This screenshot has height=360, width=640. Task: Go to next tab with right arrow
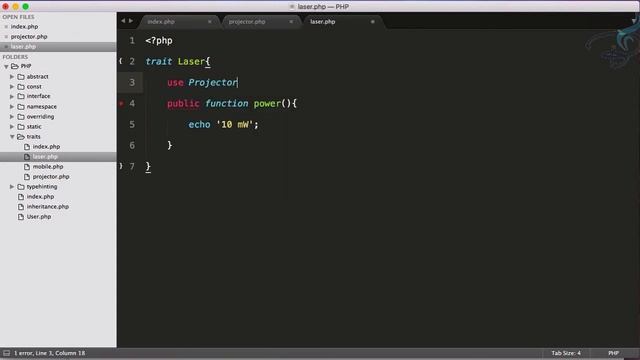click(131, 20)
